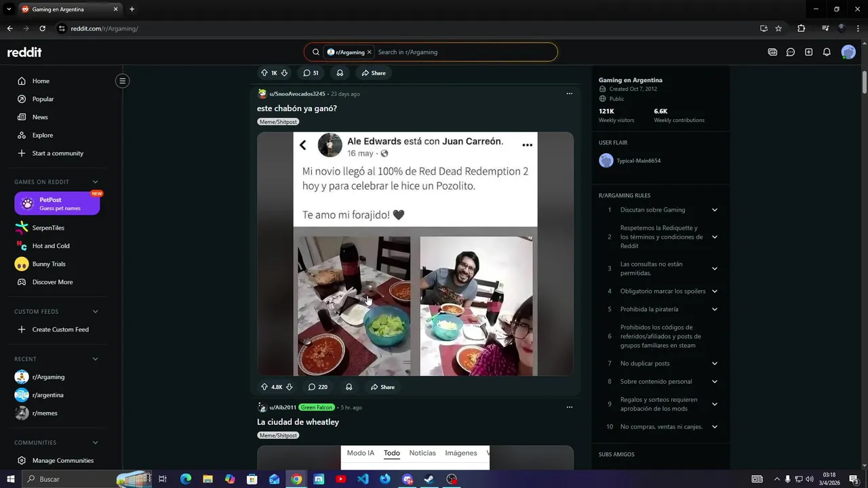Open the 51 comments of the top post

[x=311, y=73]
